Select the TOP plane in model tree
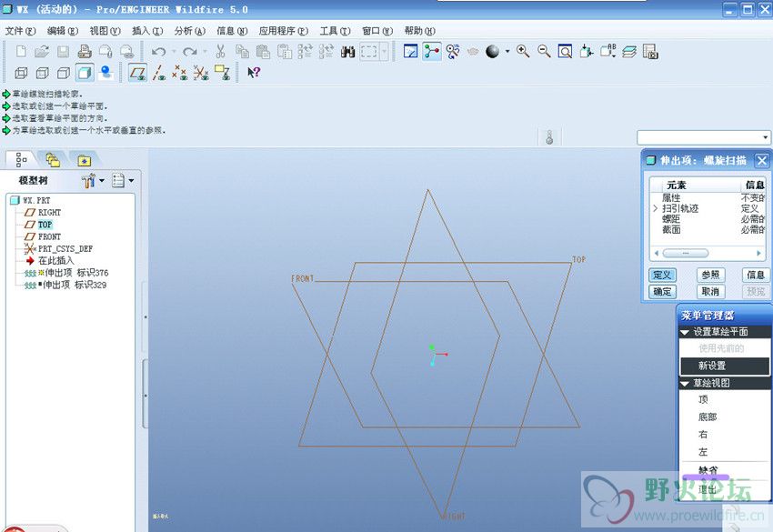This screenshot has width=773, height=532. 45,225
